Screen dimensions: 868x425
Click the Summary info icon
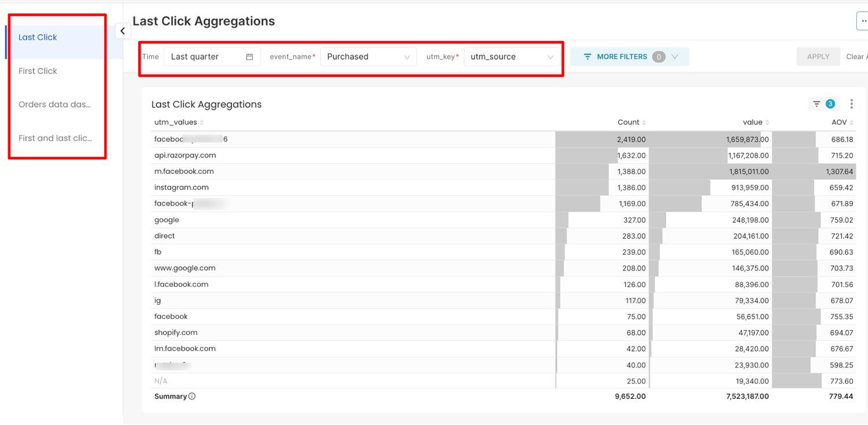[192, 397]
